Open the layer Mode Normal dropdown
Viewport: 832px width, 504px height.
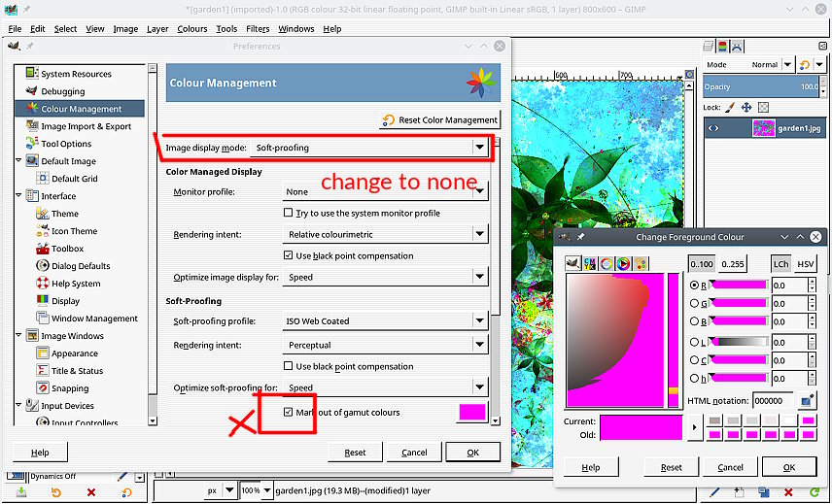[747, 65]
